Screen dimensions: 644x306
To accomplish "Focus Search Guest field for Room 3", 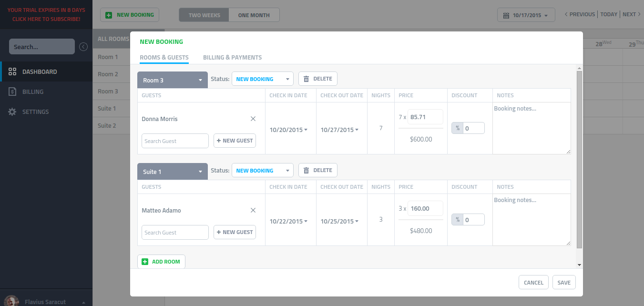I will pos(175,141).
